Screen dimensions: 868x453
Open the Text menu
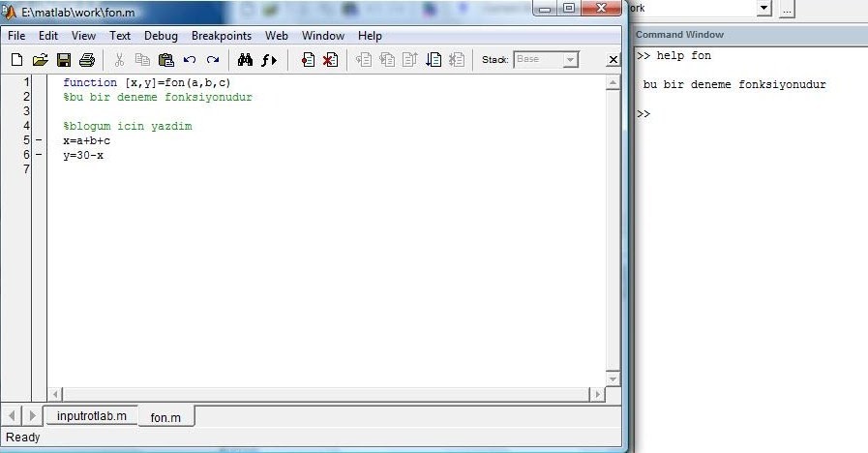click(120, 36)
